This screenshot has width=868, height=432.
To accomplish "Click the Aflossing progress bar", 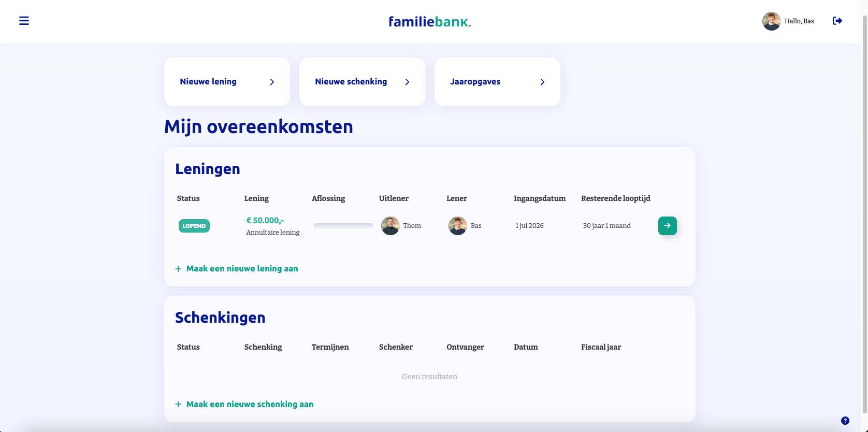I will pyautogui.click(x=343, y=226).
